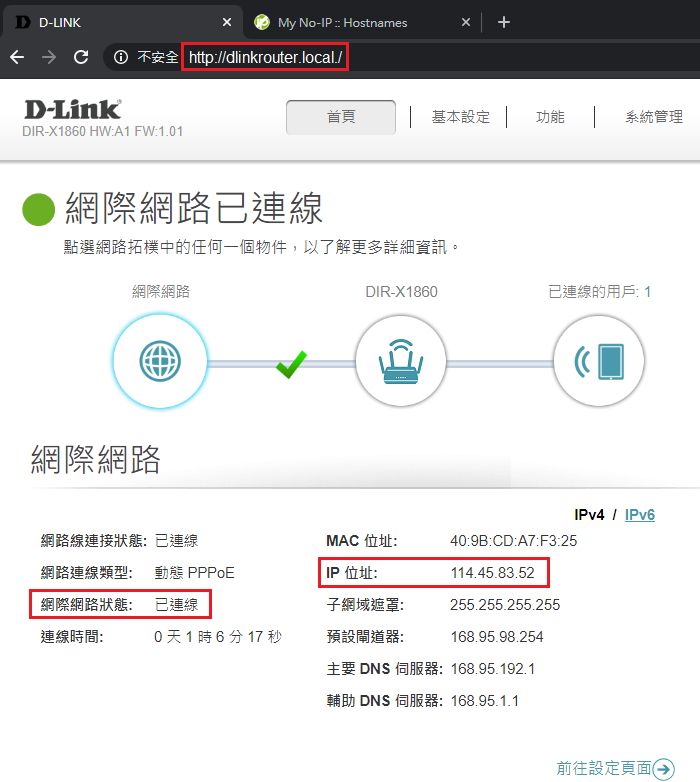The width and height of the screenshot is (700, 782).
Task: Click the 網際網路狀態 已連線 value
Action: pyautogui.click(x=176, y=605)
